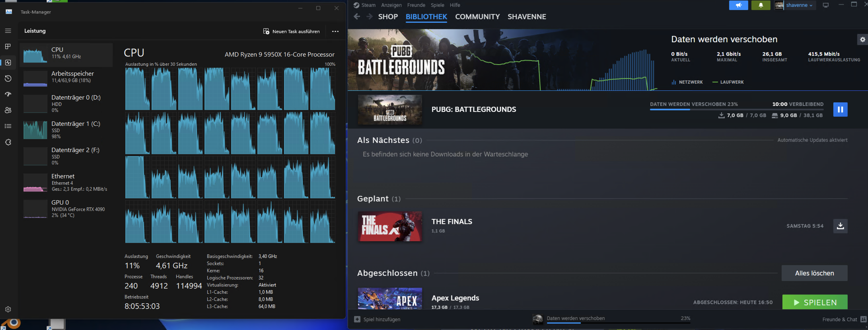Pause PUBG data transfer
Screen dimensions: 868x330
(840, 109)
